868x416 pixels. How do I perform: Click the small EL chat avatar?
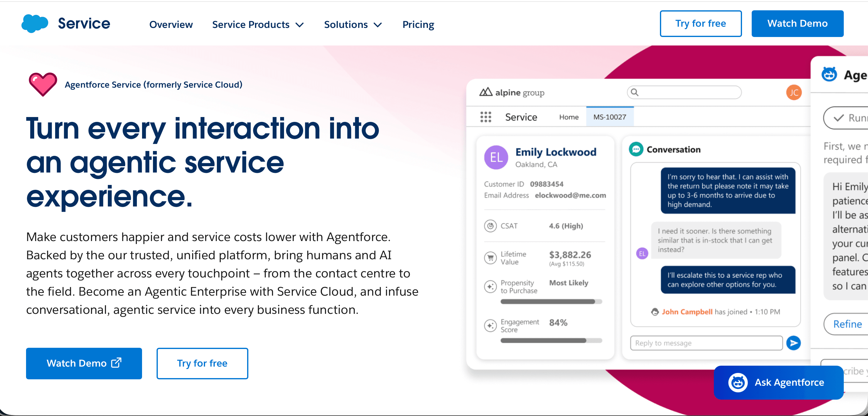click(x=642, y=253)
